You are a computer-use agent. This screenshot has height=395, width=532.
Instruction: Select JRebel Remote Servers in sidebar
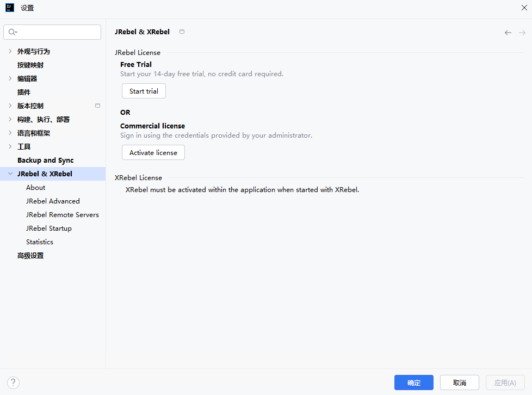(62, 215)
